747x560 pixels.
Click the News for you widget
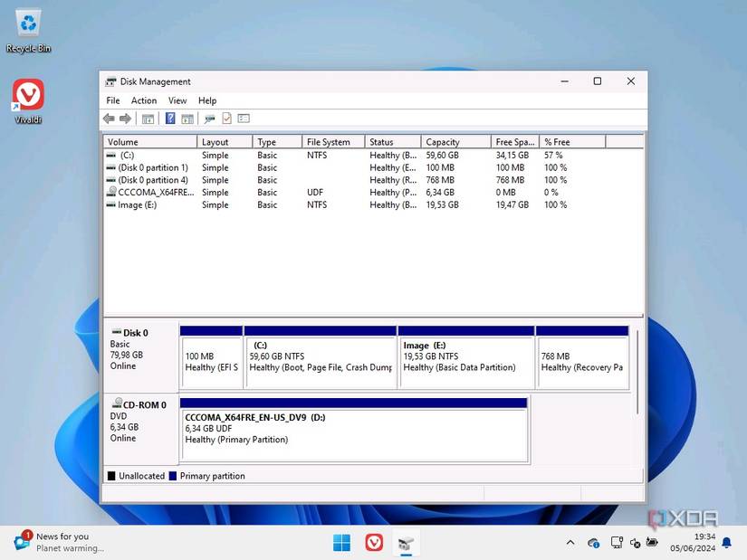coord(54,542)
